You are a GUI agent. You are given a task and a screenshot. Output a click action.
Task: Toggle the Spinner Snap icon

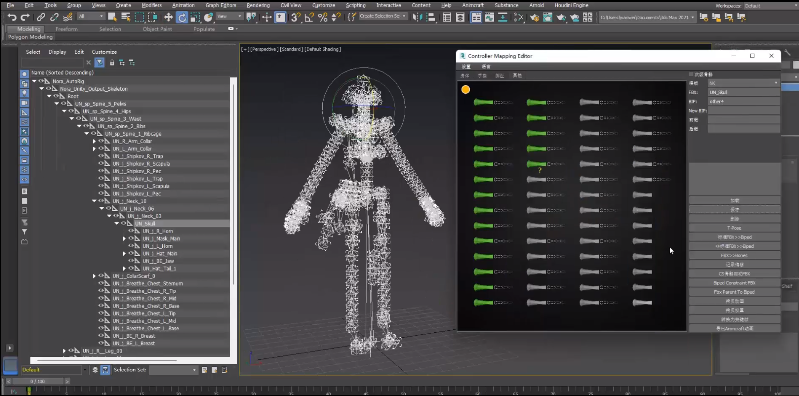point(336,17)
